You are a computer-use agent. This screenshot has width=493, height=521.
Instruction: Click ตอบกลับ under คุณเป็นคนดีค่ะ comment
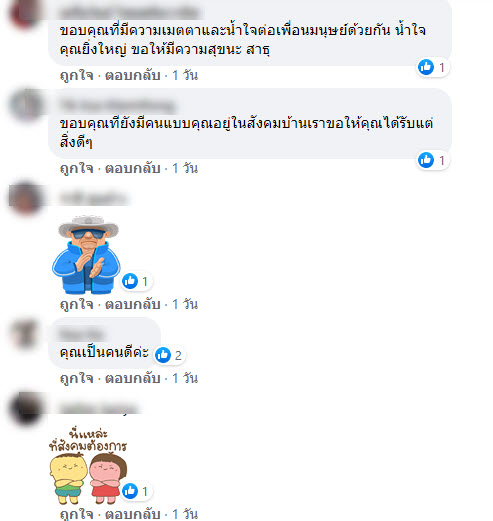tap(133, 378)
